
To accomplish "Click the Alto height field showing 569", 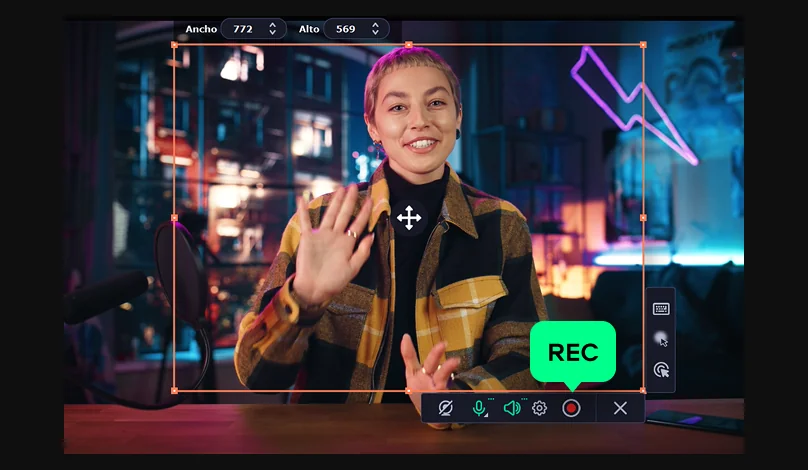I will click(x=356, y=29).
